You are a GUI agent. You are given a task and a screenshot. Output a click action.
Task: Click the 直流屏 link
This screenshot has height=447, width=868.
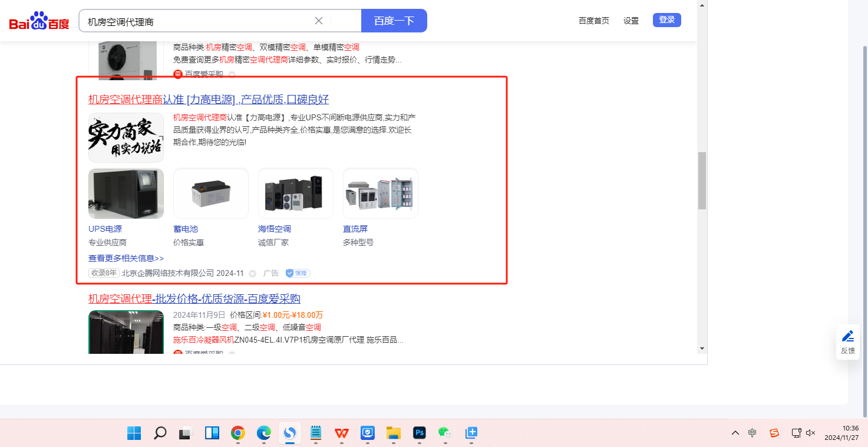point(355,229)
